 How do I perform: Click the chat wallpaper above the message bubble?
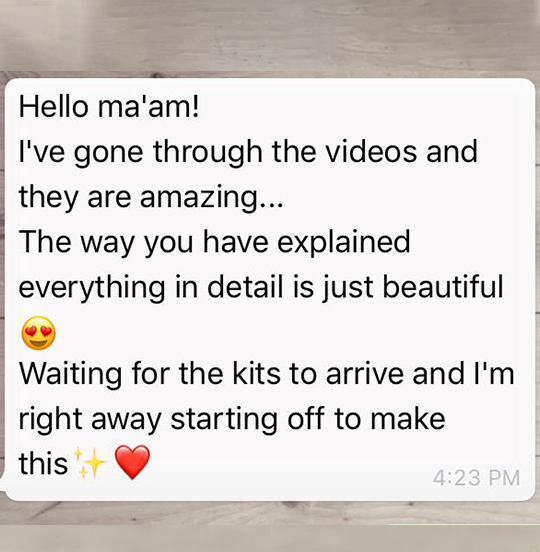coord(270,37)
